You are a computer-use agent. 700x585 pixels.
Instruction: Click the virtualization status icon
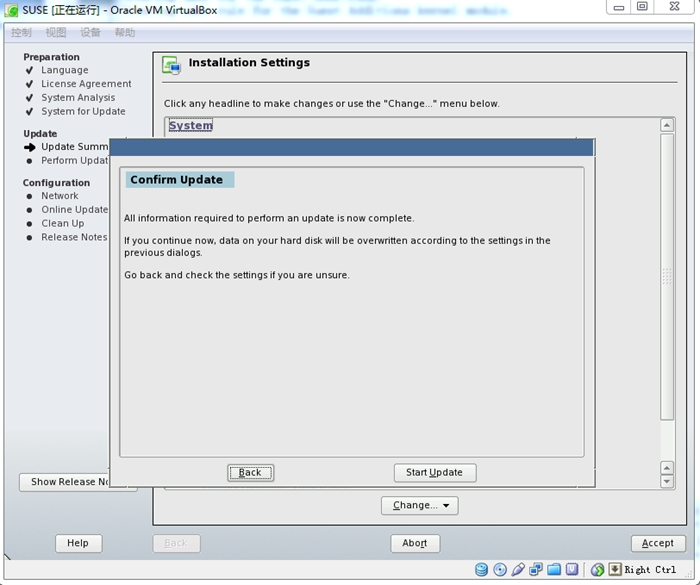572,569
